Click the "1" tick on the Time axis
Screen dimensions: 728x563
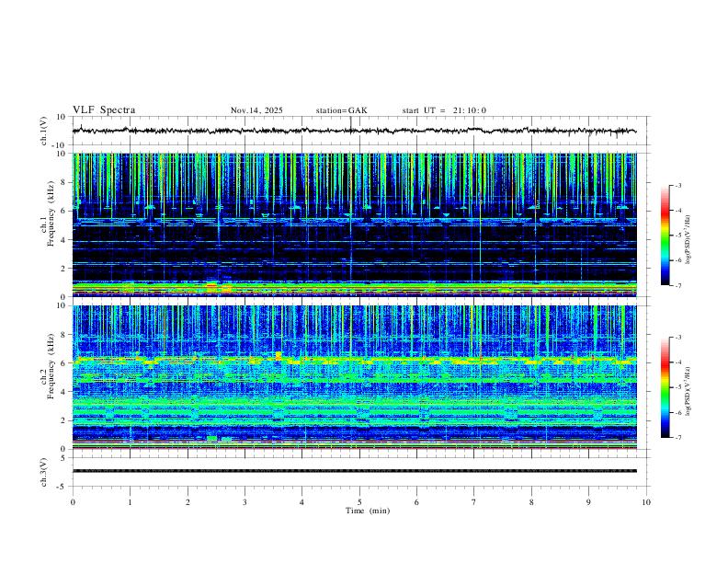click(x=130, y=502)
